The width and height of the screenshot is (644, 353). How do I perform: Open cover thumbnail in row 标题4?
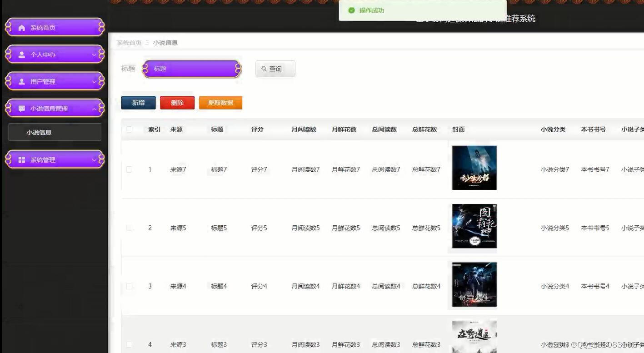coord(474,284)
